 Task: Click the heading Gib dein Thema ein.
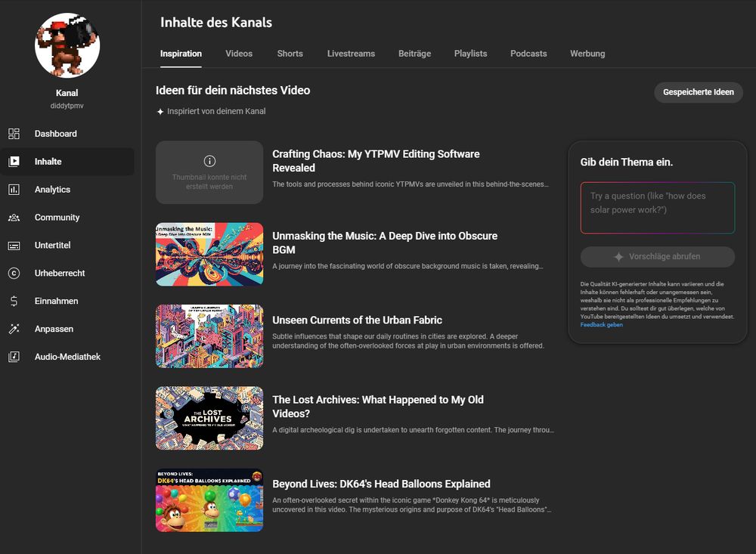pos(626,162)
